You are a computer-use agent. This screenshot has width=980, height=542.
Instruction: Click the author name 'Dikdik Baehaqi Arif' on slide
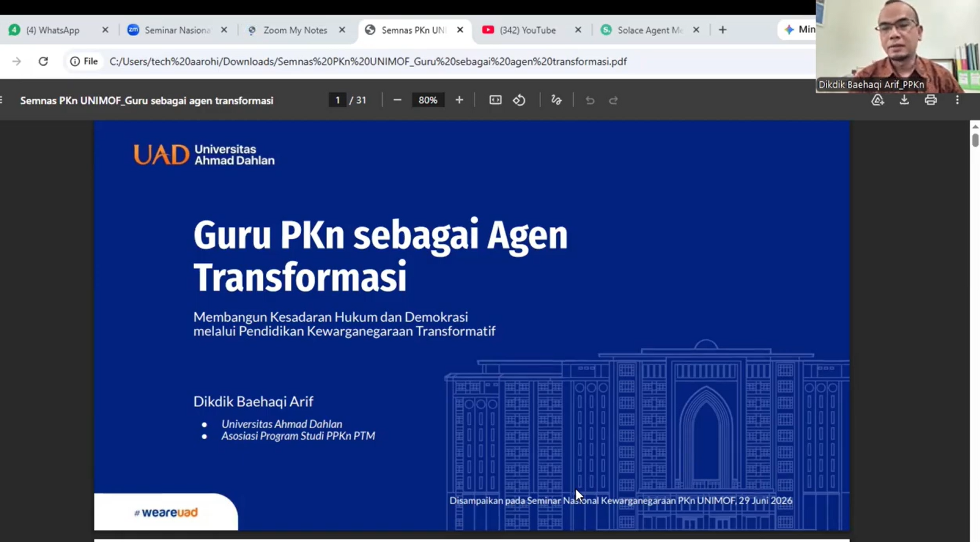click(x=253, y=401)
